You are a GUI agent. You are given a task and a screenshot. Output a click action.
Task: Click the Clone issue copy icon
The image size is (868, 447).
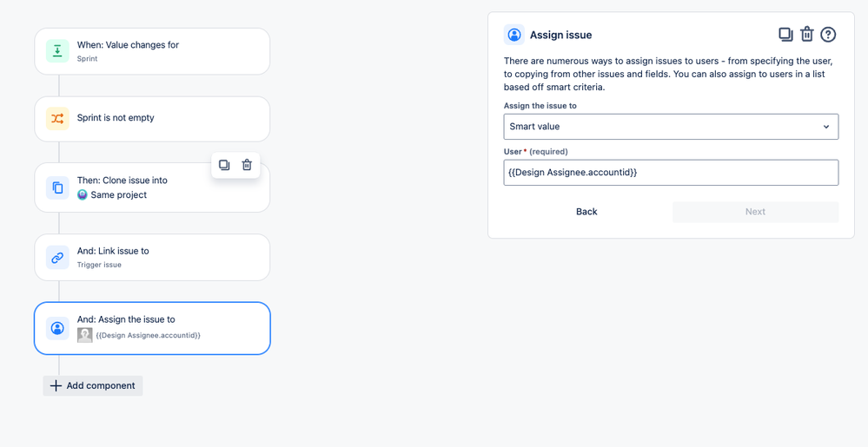click(x=57, y=187)
